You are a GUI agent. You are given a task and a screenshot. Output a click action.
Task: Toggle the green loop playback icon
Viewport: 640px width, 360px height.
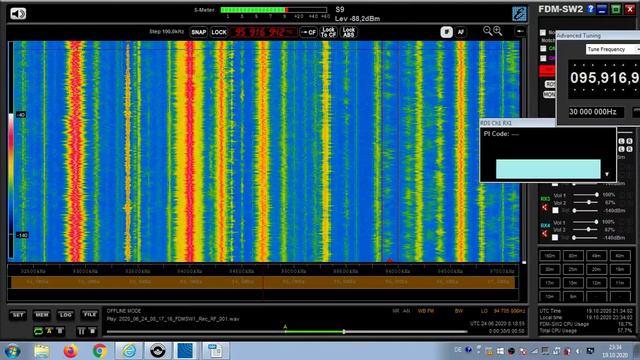tap(38, 331)
